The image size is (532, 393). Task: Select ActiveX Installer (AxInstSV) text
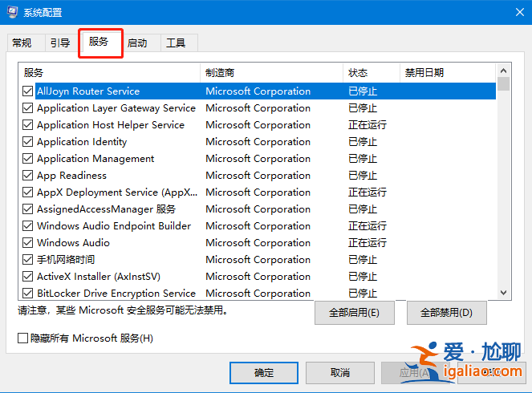click(99, 277)
